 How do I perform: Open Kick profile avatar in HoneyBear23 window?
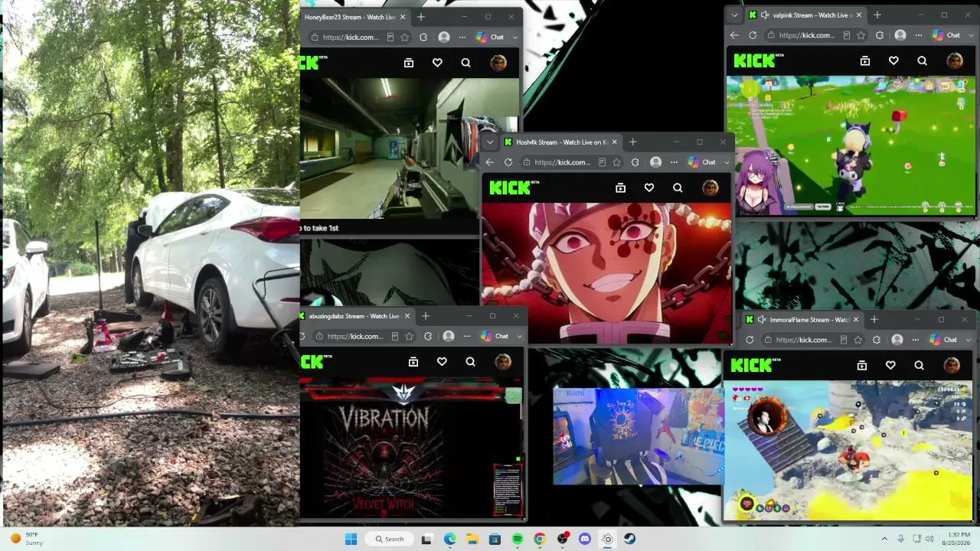[498, 63]
